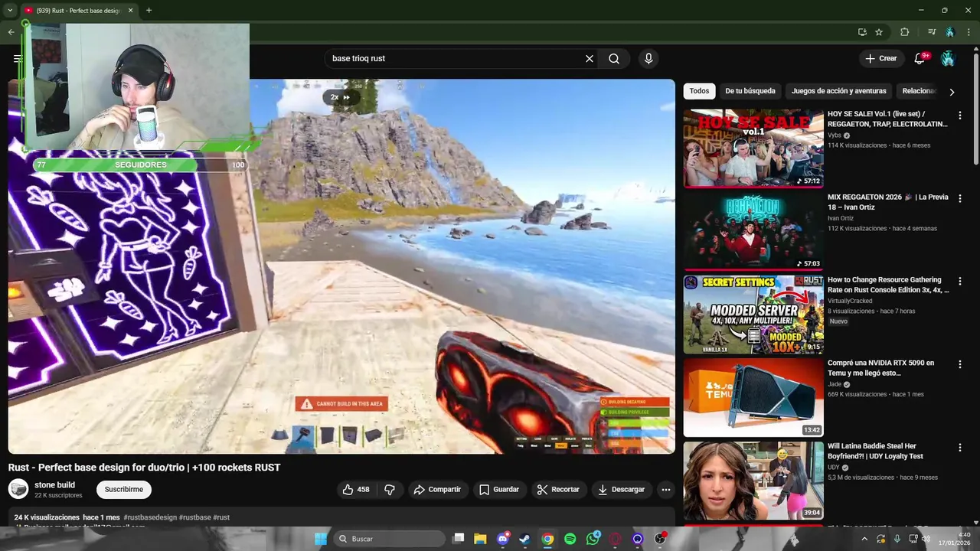
Task: Select the De tu búsqueda chip
Action: [x=750, y=91]
